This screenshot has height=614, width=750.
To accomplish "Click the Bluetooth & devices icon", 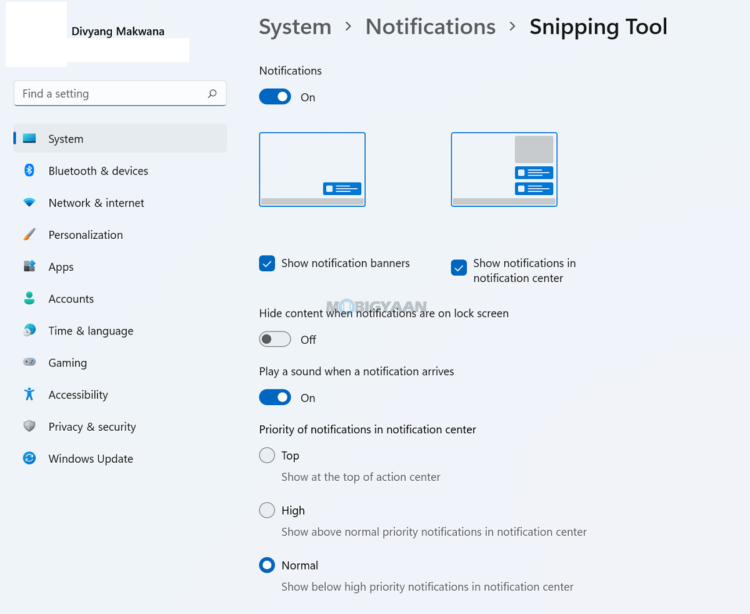I will pos(29,170).
